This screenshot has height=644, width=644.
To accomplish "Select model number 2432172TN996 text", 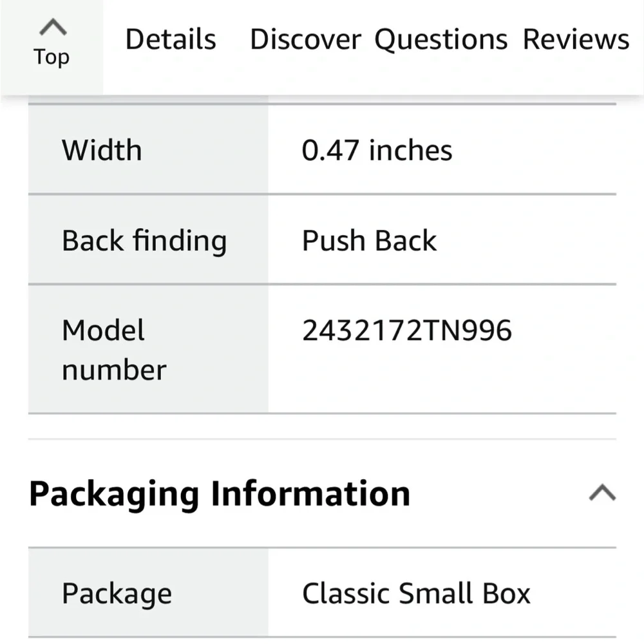I will tap(406, 330).
